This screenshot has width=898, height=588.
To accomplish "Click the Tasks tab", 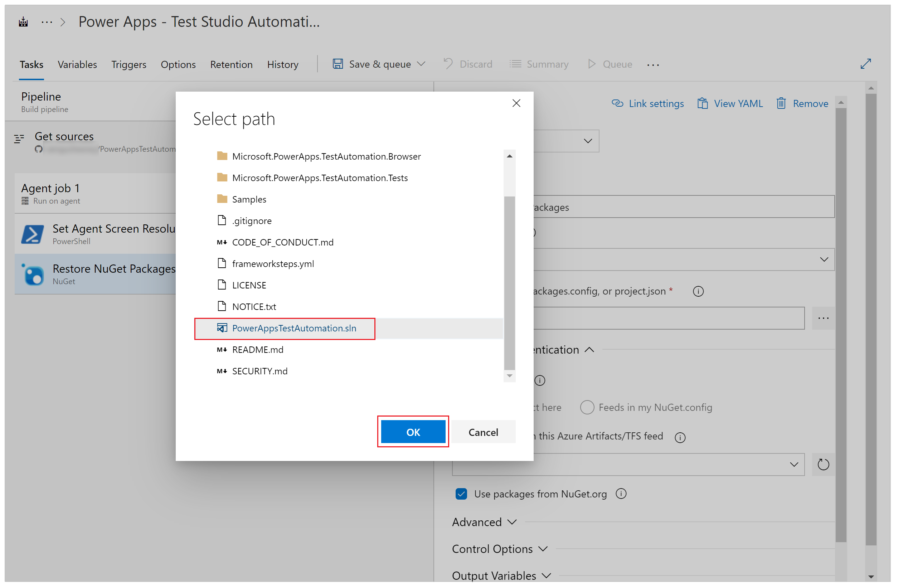I will pyautogui.click(x=31, y=64).
